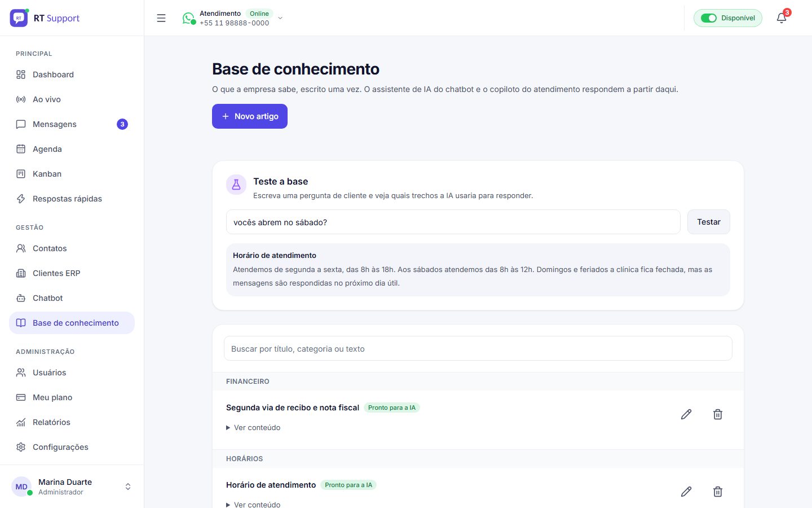Click the Mensagens unread count badge

click(x=122, y=124)
